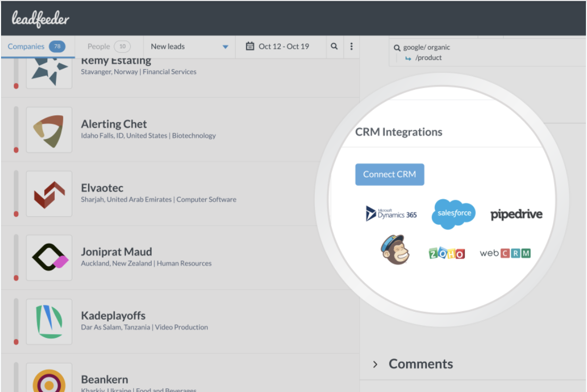587x392 pixels.
Task: Open the Joniprat Maud logo thumbnail
Action: point(49,258)
